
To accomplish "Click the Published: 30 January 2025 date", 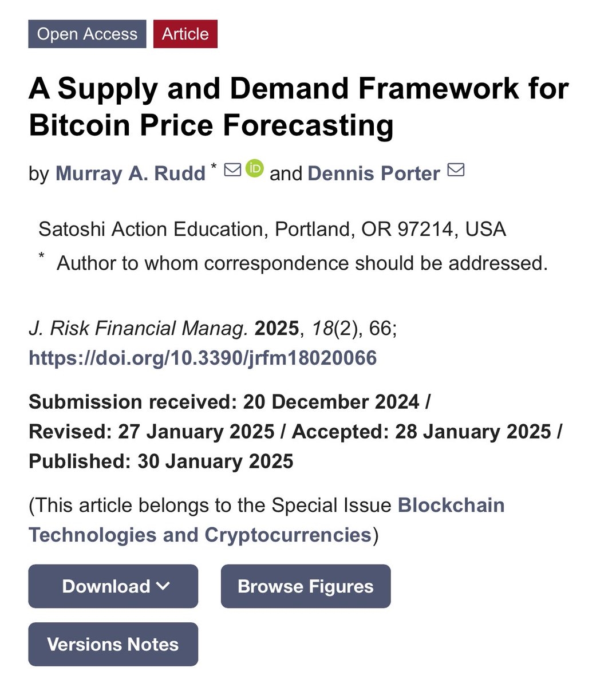I will coord(161,461).
